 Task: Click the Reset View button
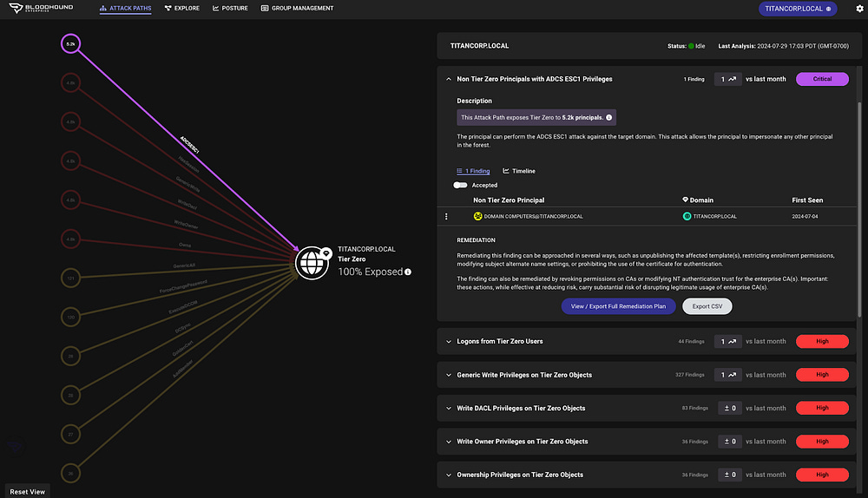coord(27,491)
